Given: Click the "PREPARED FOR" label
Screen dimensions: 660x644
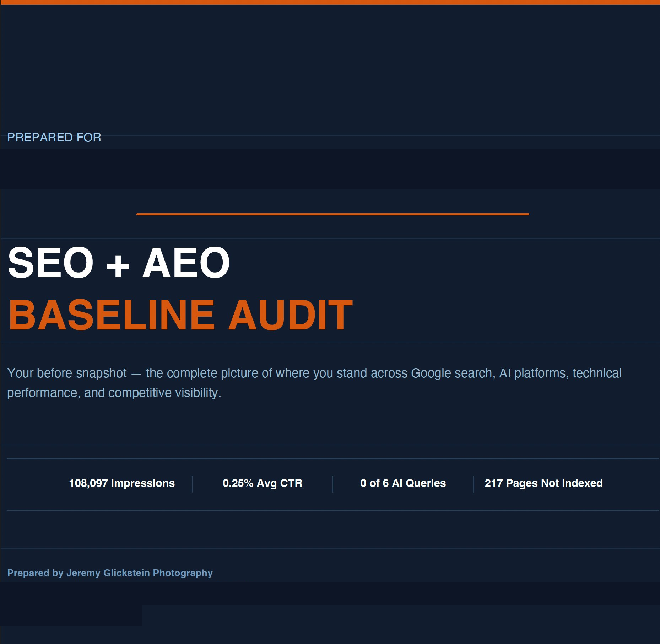Looking at the screenshot, I should point(54,137).
